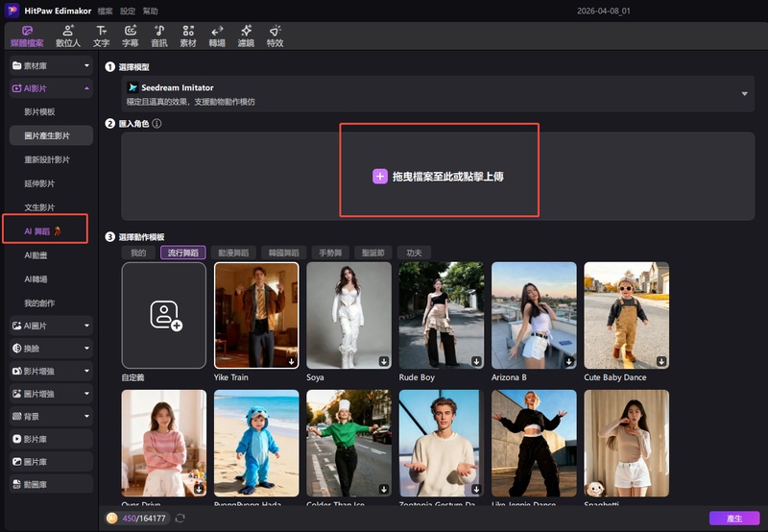Open the 字幕 subtitles tool

tap(131, 36)
